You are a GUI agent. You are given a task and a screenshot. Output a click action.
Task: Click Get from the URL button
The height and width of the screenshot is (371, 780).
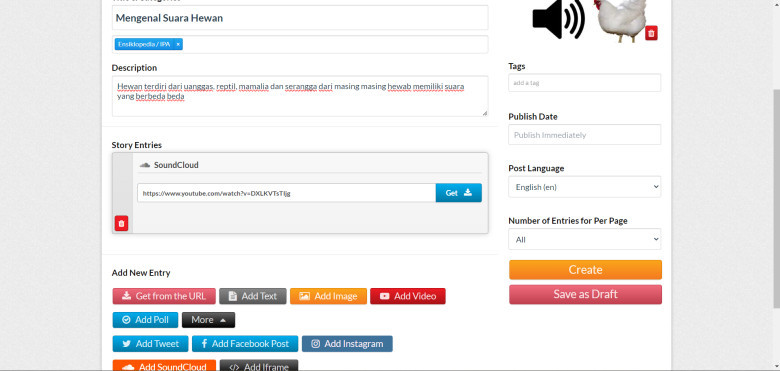(x=164, y=296)
